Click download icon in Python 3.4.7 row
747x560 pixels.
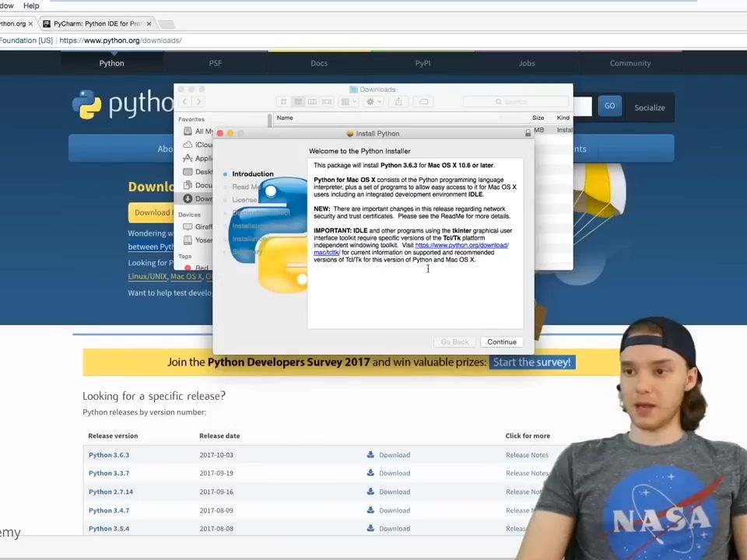(x=370, y=509)
